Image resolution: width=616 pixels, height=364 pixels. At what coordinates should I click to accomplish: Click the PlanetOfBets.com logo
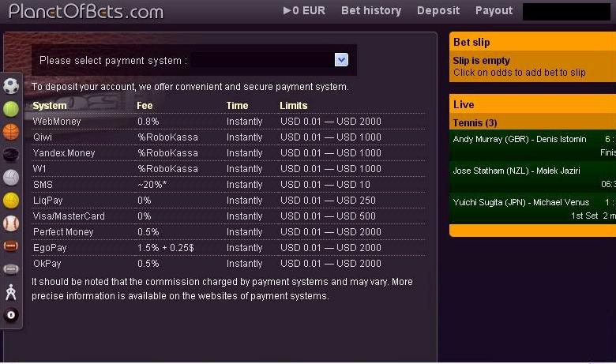pos(86,11)
